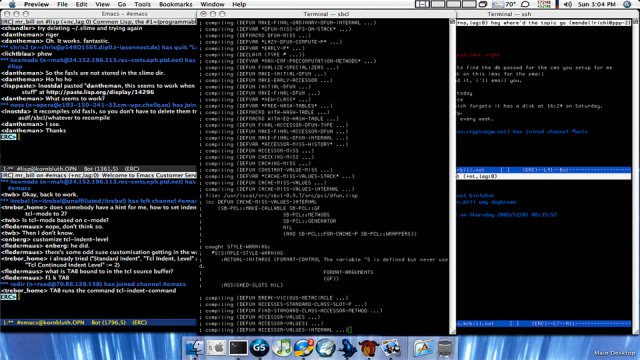Select the fourth virtual desktop pager box
The image size is (640, 360).
coord(469,4)
